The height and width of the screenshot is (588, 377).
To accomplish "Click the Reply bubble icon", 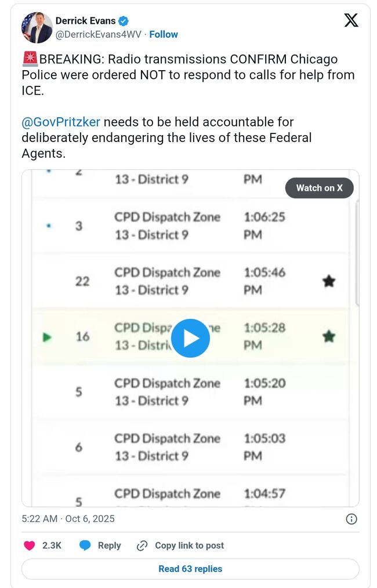I will 85,546.
